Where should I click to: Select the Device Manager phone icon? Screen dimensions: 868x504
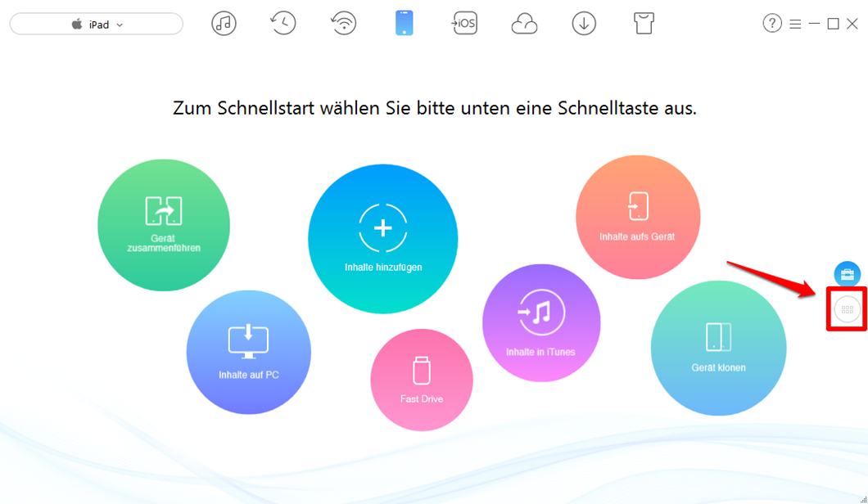pyautogui.click(x=404, y=23)
